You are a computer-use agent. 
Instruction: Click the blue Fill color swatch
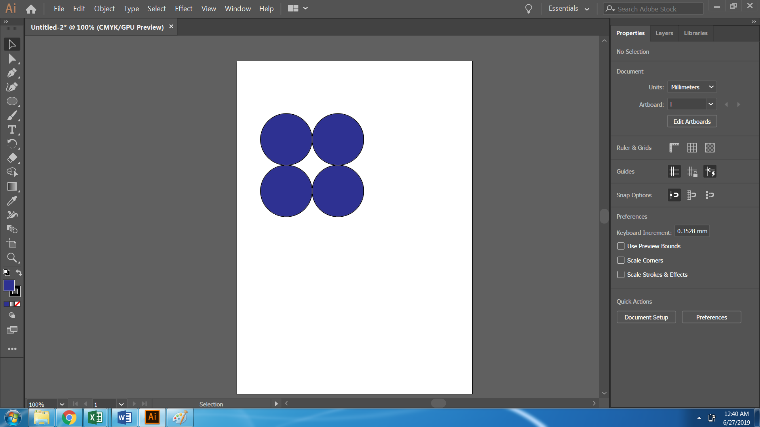coord(9,285)
